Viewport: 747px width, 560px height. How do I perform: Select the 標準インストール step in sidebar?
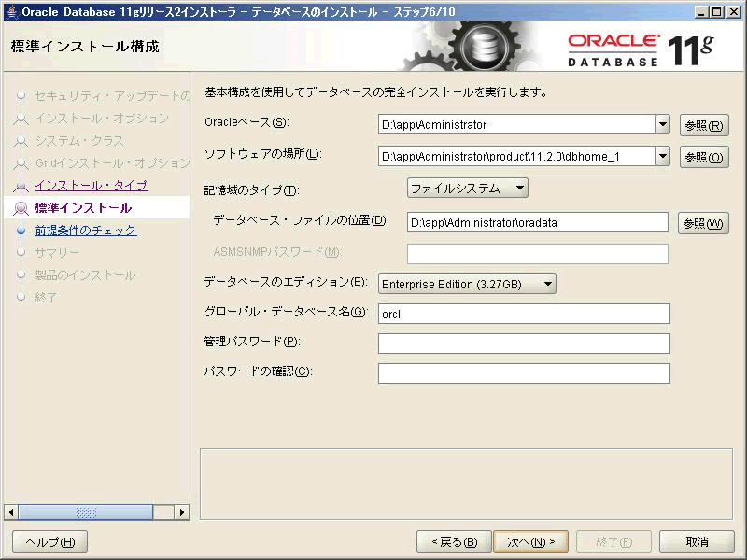point(82,207)
